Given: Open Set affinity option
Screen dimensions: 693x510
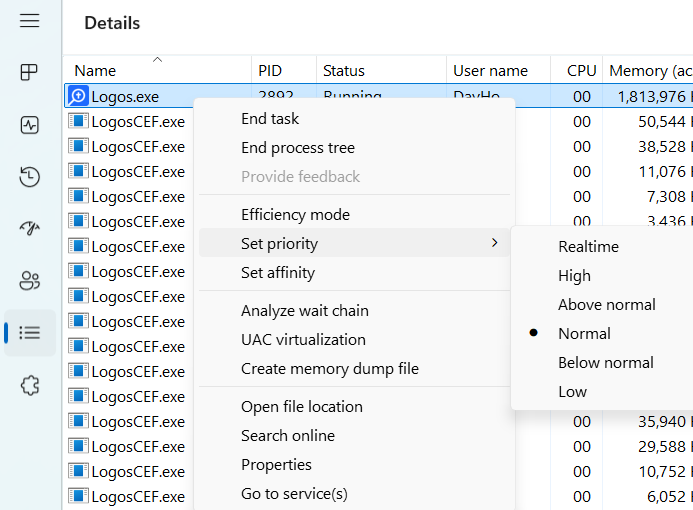Looking at the screenshot, I should [278, 273].
